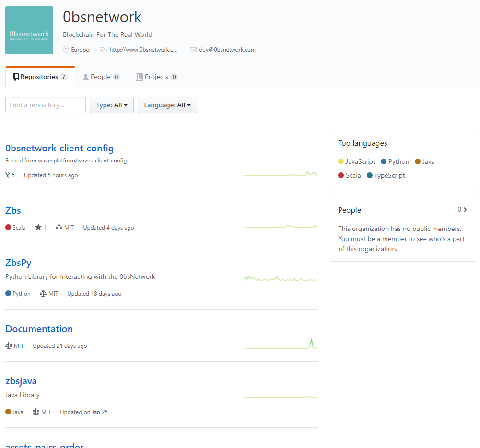Open the assets-pairs-order repository
The width and height of the screenshot is (480, 448).
45,446
